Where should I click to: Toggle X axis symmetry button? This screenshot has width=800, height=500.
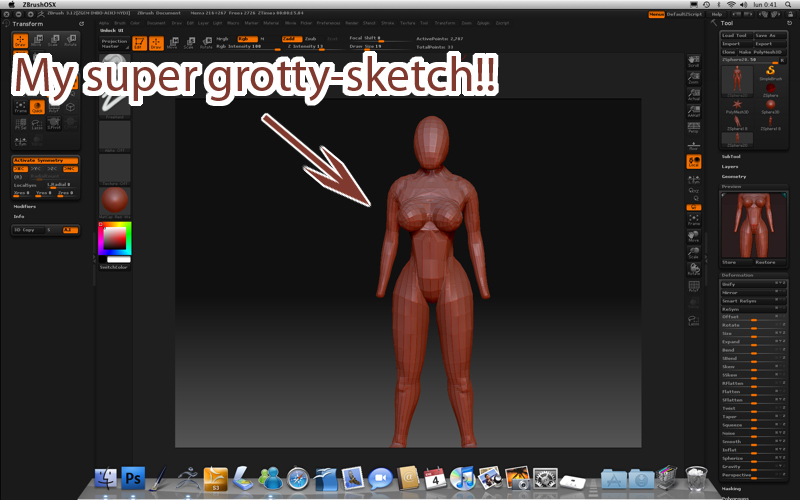(x=20, y=169)
